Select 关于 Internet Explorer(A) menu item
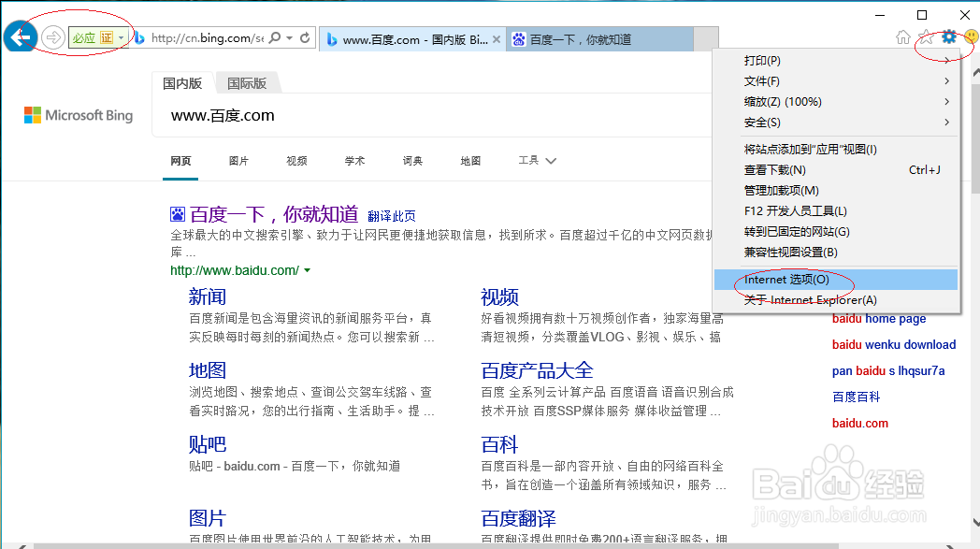The width and height of the screenshot is (980, 549). pos(836,300)
